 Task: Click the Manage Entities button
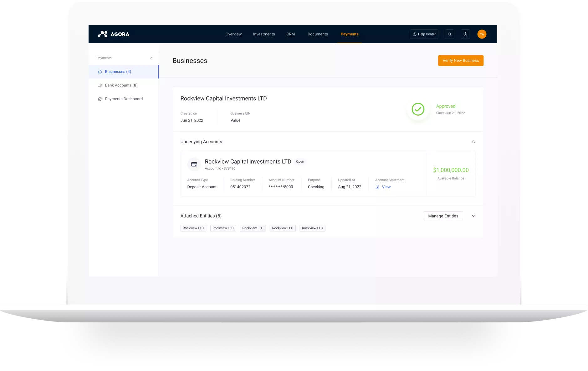tap(443, 216)
